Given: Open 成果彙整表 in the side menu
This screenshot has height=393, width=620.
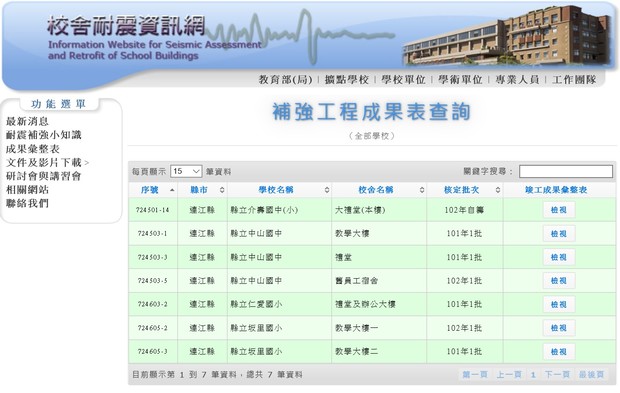Looking at the screenshot, I should tap(32, 149).
